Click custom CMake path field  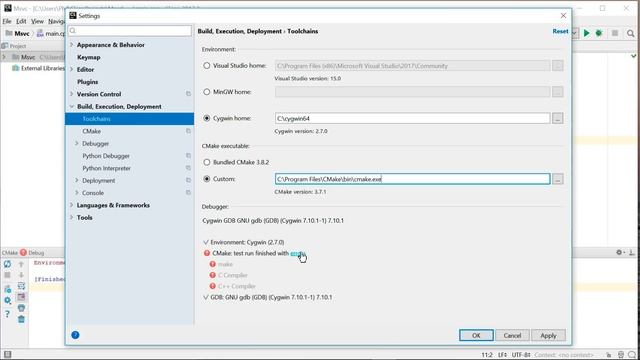pos(412,179)
